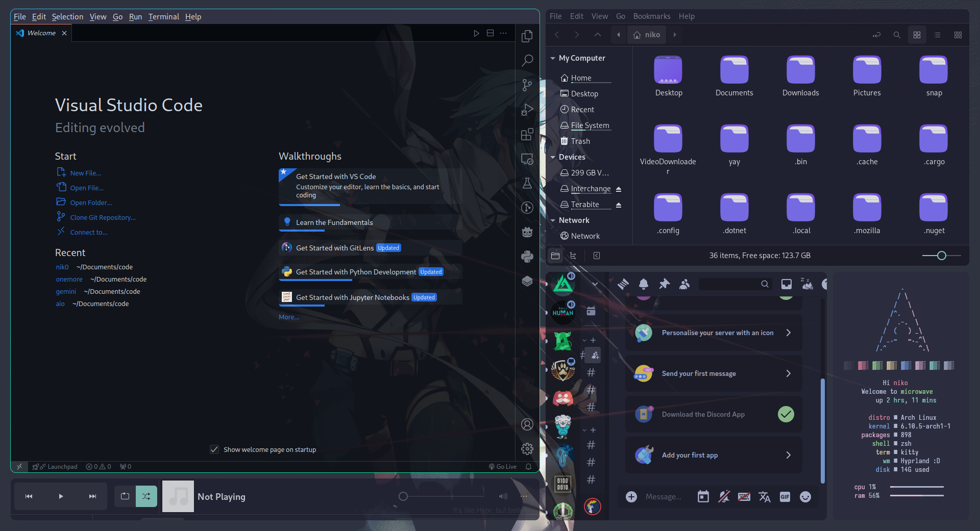The height and width of the screenshot is (531, 980).
Task: Open emoji picker in Discord message bar
Action: point(805,497)
